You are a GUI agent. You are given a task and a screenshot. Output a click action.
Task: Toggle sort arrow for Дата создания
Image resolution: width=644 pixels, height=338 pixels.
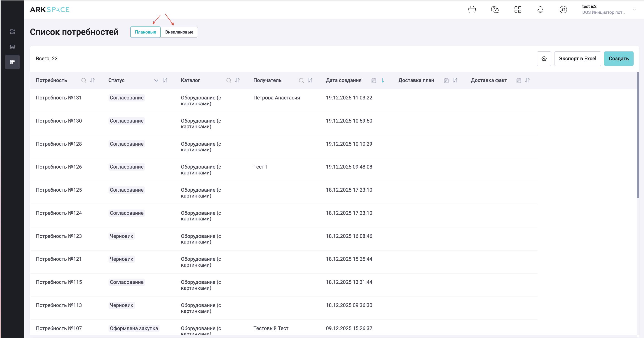click(x=383, y=80)
